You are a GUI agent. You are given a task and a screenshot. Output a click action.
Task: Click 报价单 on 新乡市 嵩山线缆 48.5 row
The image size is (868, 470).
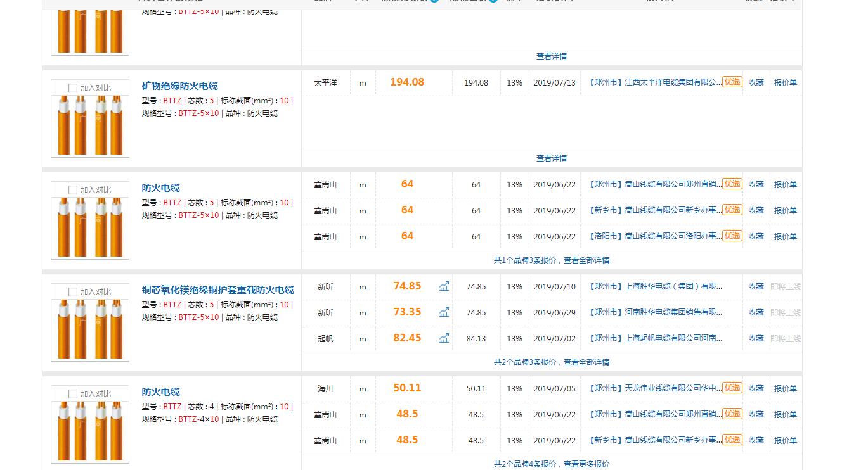coord(786,440)
